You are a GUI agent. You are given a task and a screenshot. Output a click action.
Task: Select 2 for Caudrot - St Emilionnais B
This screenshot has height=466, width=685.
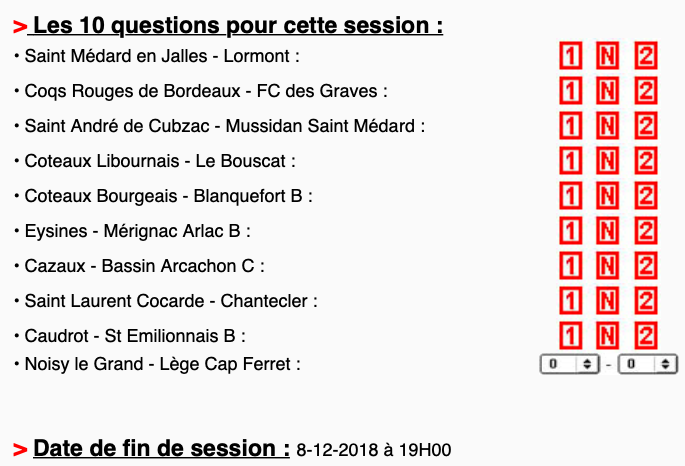click(646, 335)
